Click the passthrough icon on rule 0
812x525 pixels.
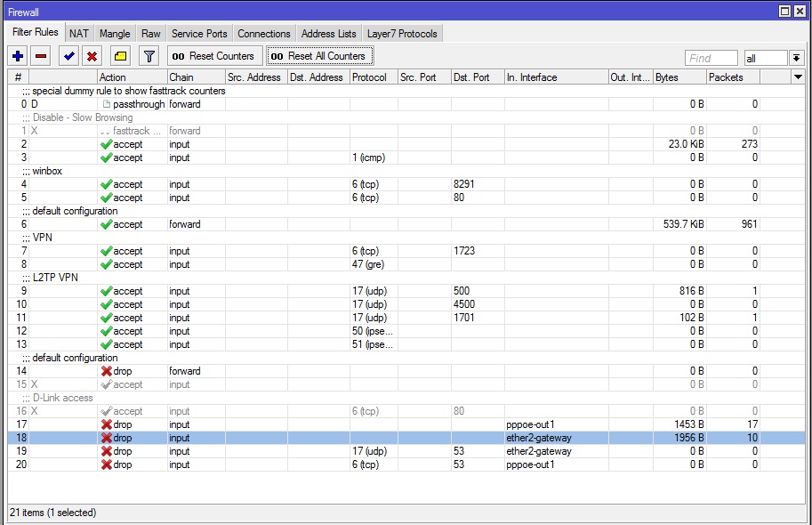pyautogui.click(x=107, y=104)
